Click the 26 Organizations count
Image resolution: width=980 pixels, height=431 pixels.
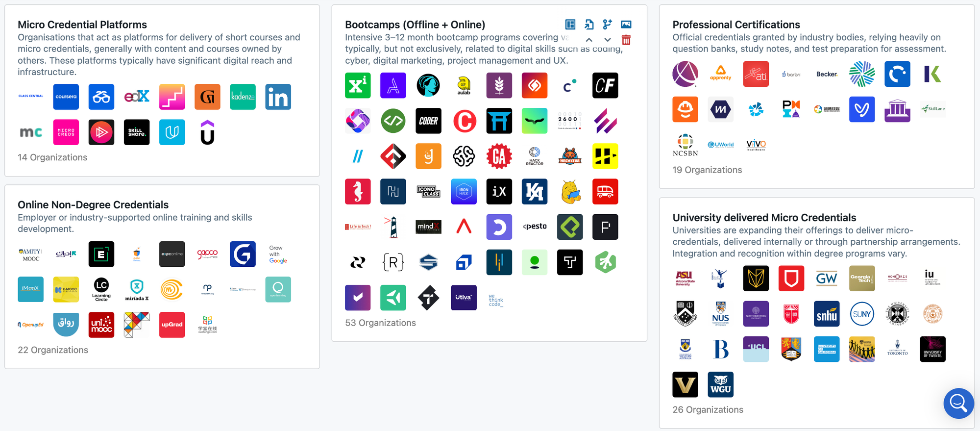click(x=708, y=409)
